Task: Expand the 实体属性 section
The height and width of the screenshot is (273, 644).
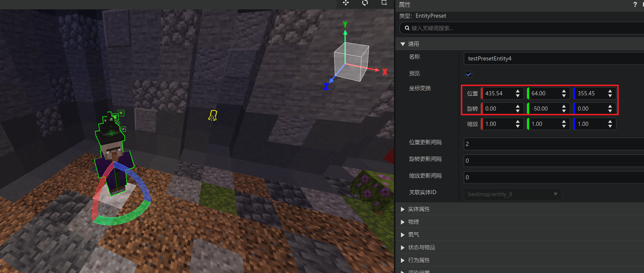Action: click(403, 209)
